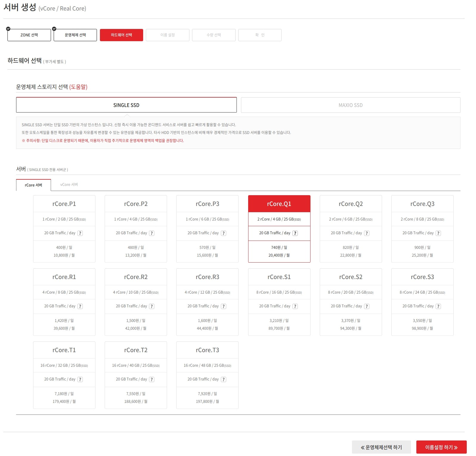Image resolution: width=476 pixels, height=456 pixels.
Task: Open the rCore.S1 traffic help icon
Action: pyautogui.click(x=295, y=306)
